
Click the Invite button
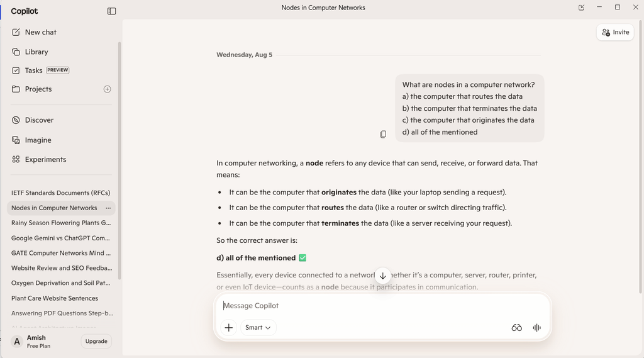(x=615, y=32)
